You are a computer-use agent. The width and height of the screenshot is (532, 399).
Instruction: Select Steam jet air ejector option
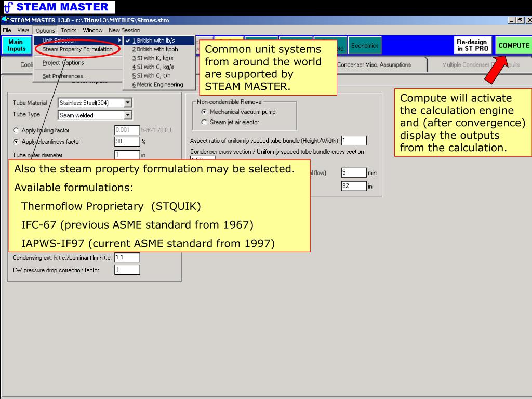click(204, 122)
